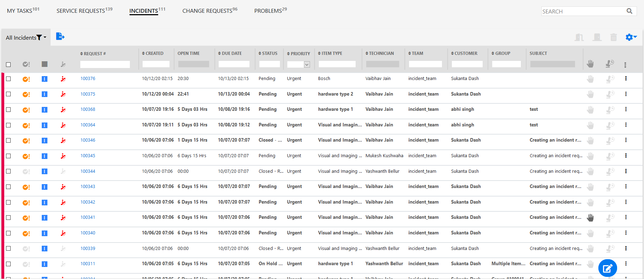
Task: Select the Incidents tab
Action: (147, 10)
